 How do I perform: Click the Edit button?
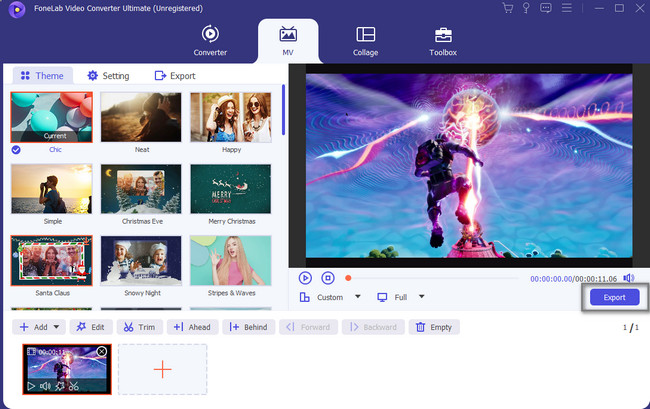point(91,327)
